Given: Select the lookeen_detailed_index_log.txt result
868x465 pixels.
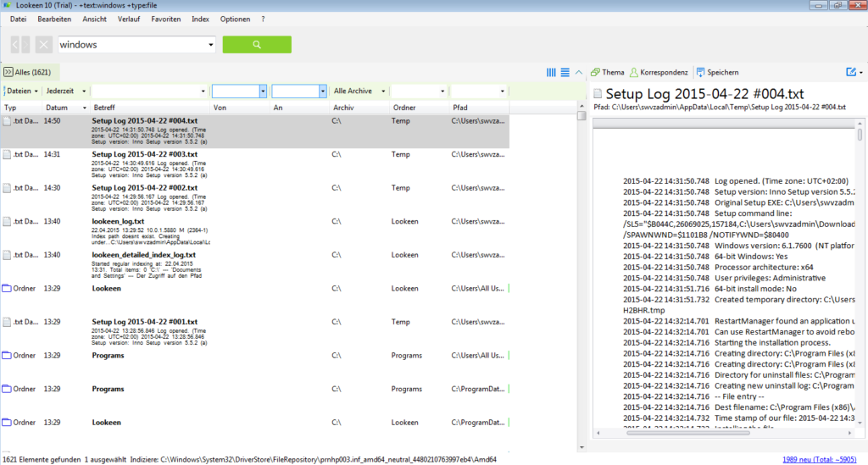Looking at the screenshot, I should [x=255, y=267].
